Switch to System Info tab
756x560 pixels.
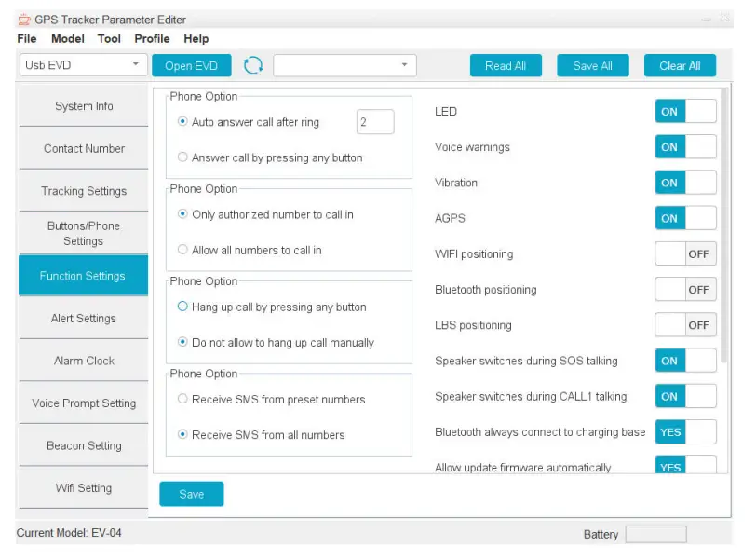tap(84, 105)
